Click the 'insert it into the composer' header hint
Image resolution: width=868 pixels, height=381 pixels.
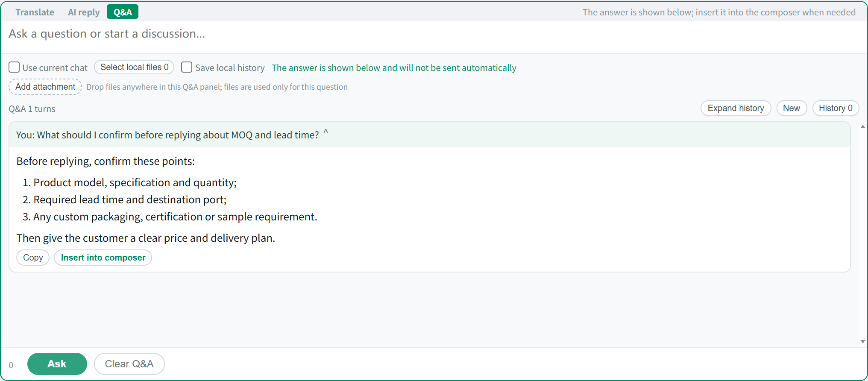tap(719, 12)
